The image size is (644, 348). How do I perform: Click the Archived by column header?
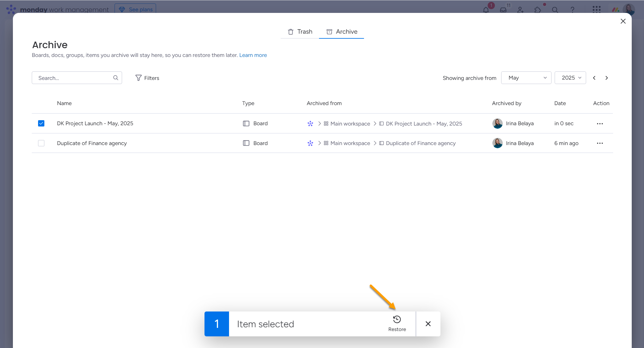click(x=507, y=103)
